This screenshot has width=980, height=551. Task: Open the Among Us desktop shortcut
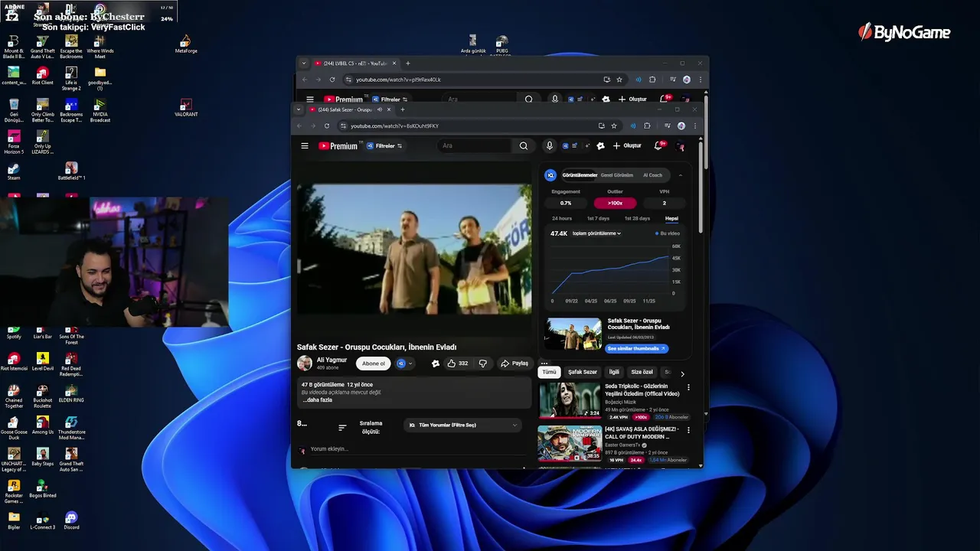[43, 425]
